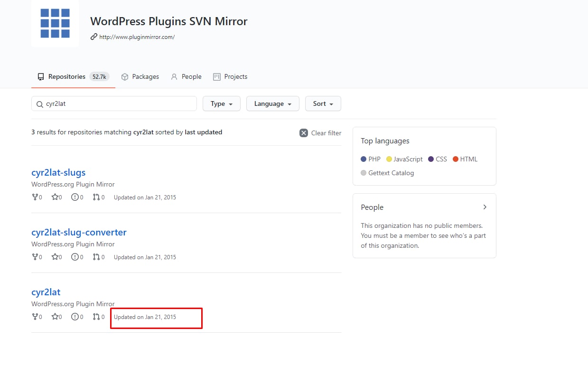588x366 pixels.
Task: View forks of cyr2lat-slug-converter
Action: click(x=37, y=257)
